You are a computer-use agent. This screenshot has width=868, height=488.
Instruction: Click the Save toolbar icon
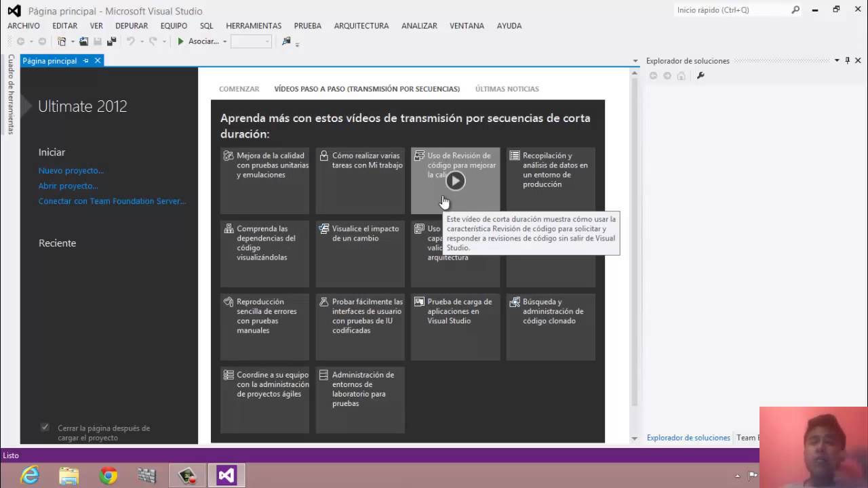(x=98, y=41)
